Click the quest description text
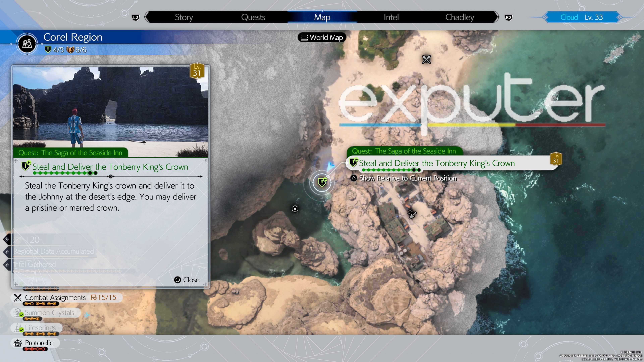The width and height of the screenshot is (644, 362). [x=111, y=197]
